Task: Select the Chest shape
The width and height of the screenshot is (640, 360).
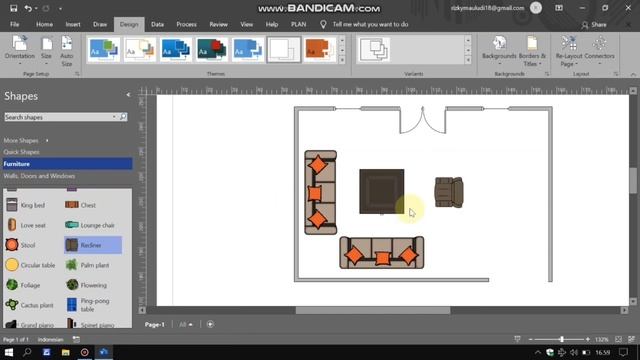Action: (x=80, y=205)
